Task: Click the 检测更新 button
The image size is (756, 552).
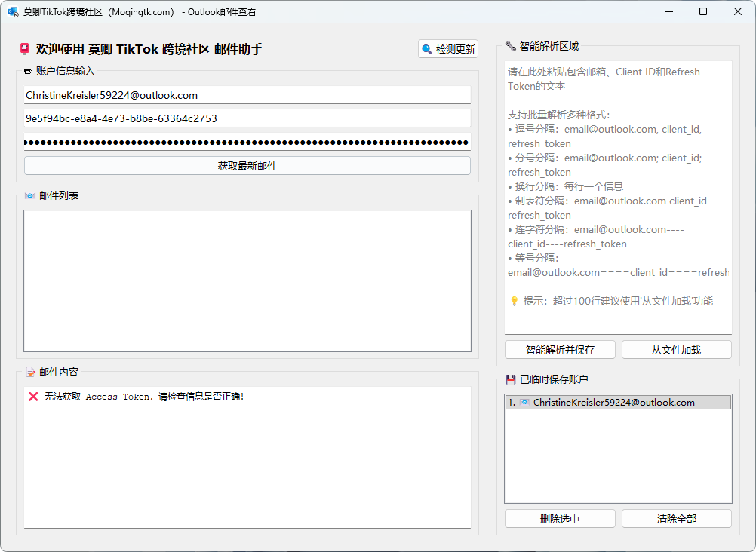Action: tap(448, 49)
